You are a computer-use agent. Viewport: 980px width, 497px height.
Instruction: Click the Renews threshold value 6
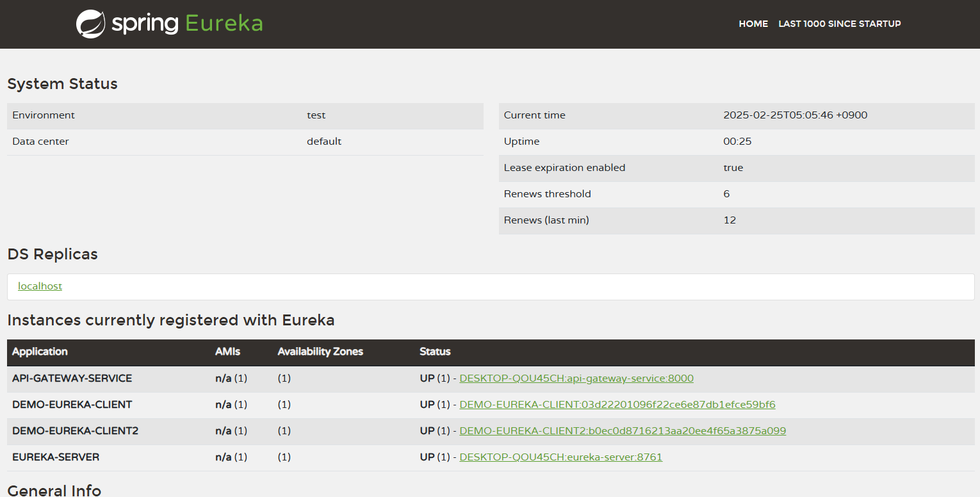point(728,193)
